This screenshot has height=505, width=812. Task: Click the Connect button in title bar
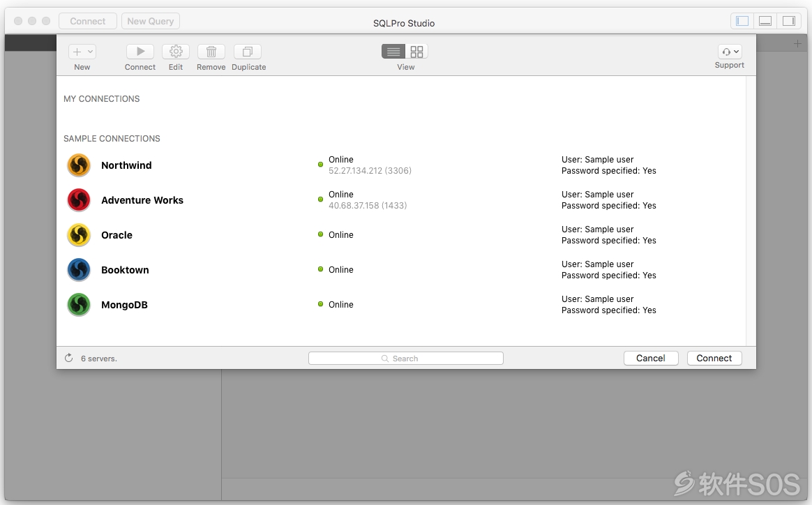tap(87, 21)
